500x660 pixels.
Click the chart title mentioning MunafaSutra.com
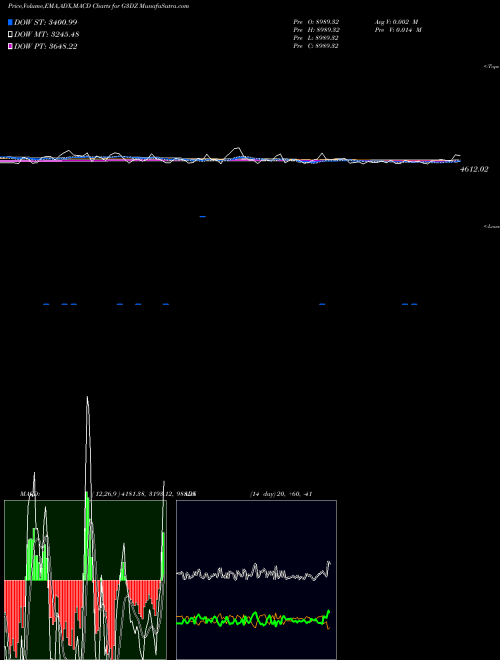pos(98,6)
